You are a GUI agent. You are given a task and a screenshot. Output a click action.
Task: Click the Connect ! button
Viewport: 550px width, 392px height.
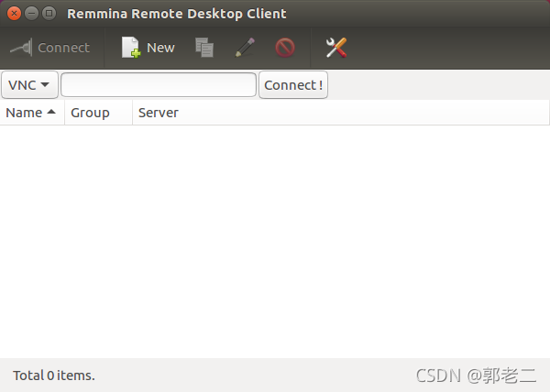[x=293, y=85]
